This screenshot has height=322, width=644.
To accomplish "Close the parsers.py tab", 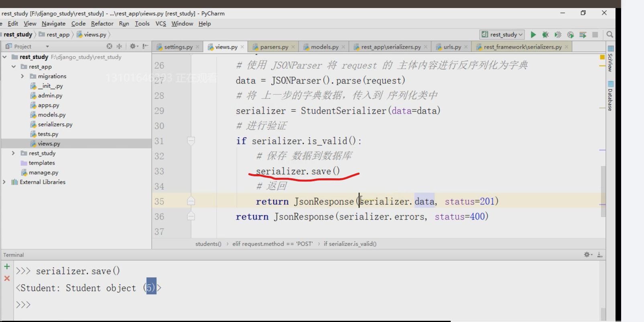I will [293, 47].
